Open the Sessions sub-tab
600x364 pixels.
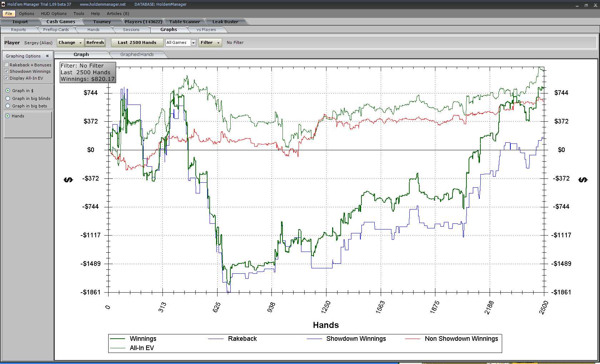[x=131, y=30]
